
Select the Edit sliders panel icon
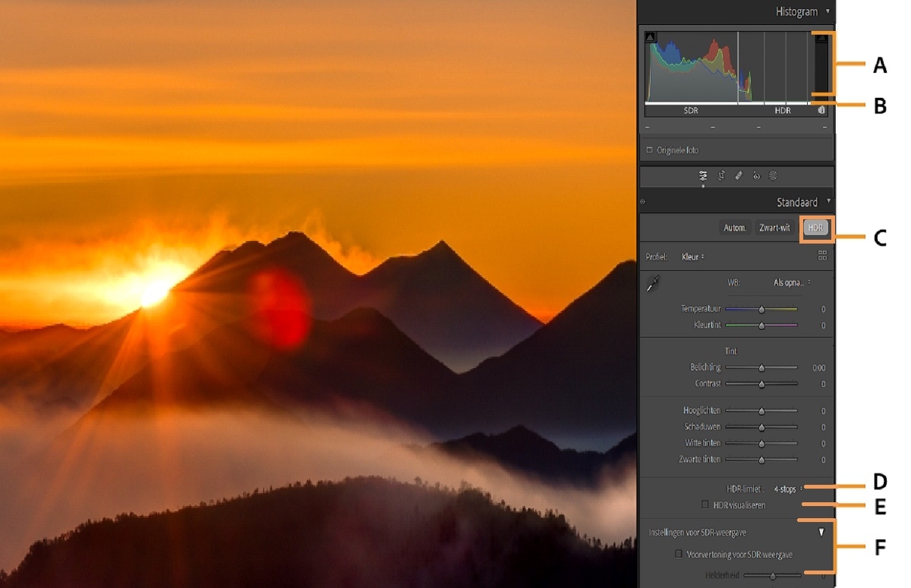[x=703, y=176]
